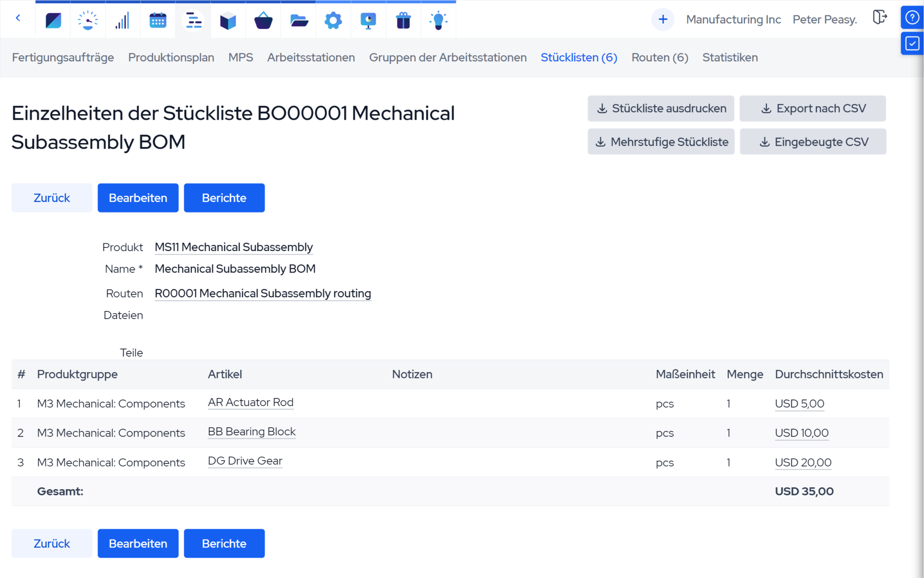Download Export nach CSV
Viewport: 924px width, 578px height.
pyautogui.click(x=813, y=108)
